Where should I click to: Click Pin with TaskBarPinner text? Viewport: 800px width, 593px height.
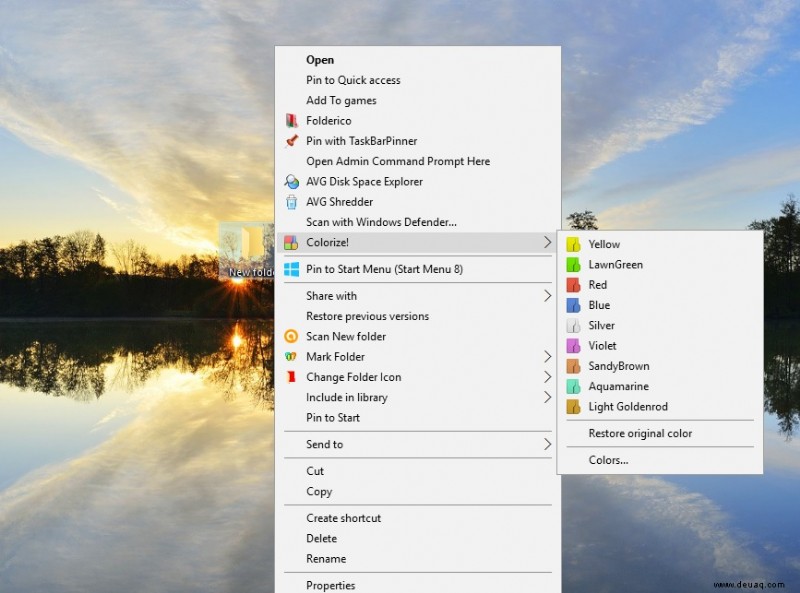[361, 141]
